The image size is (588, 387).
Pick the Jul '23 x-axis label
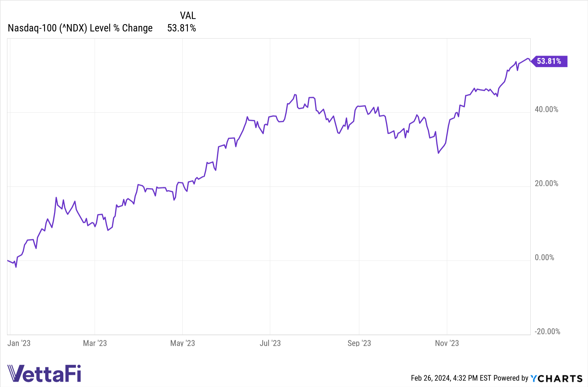[270, 343]
